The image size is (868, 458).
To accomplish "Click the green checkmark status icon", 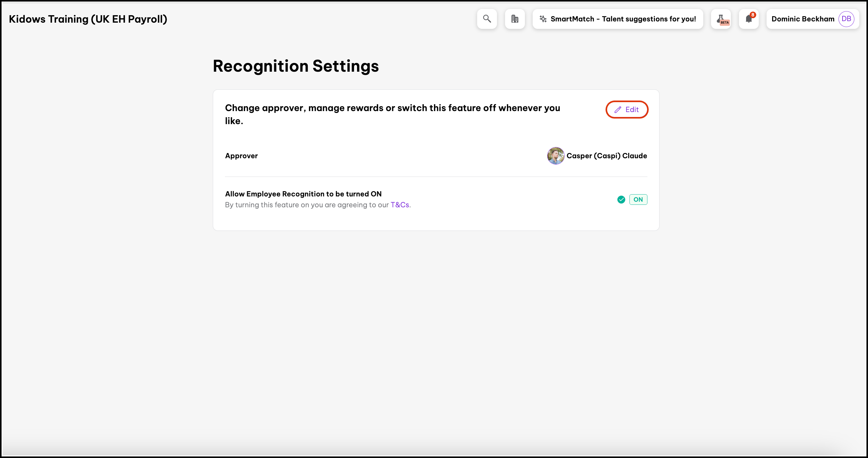I will pos(621,200).
